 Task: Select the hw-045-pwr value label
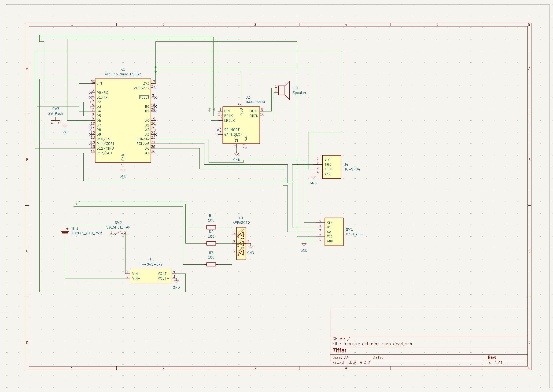click(x=151, y=264)
